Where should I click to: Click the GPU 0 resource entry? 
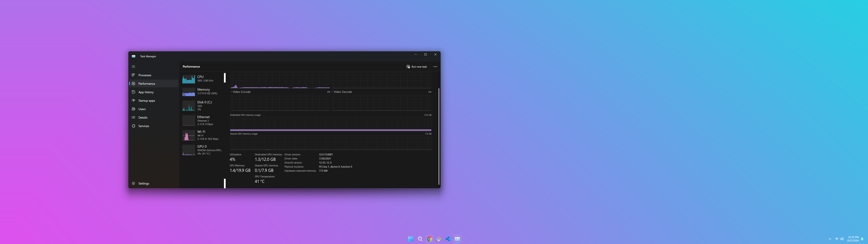(202, 150)
